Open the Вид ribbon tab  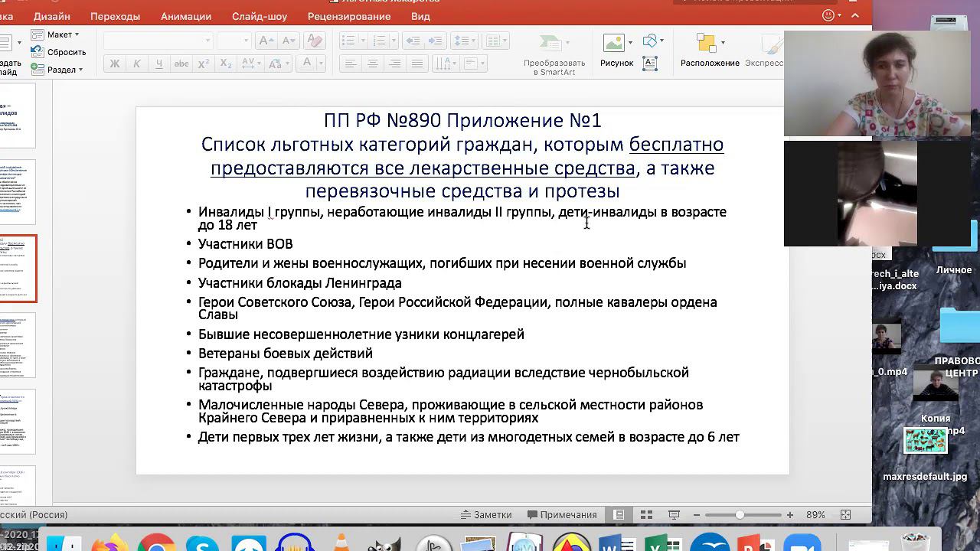(x=420, y=16)
